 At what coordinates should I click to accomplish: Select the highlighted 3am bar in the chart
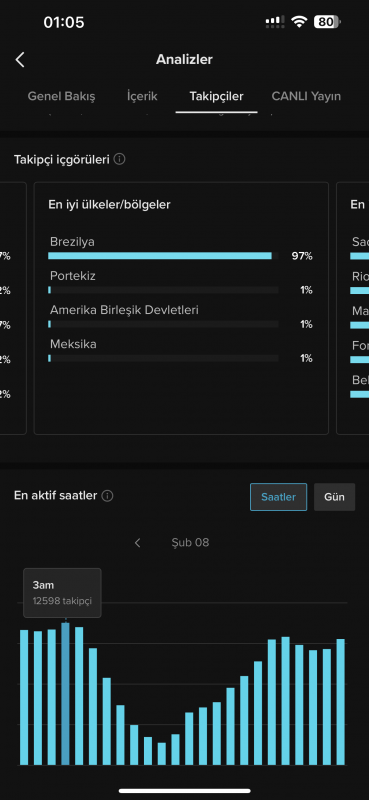65,693
